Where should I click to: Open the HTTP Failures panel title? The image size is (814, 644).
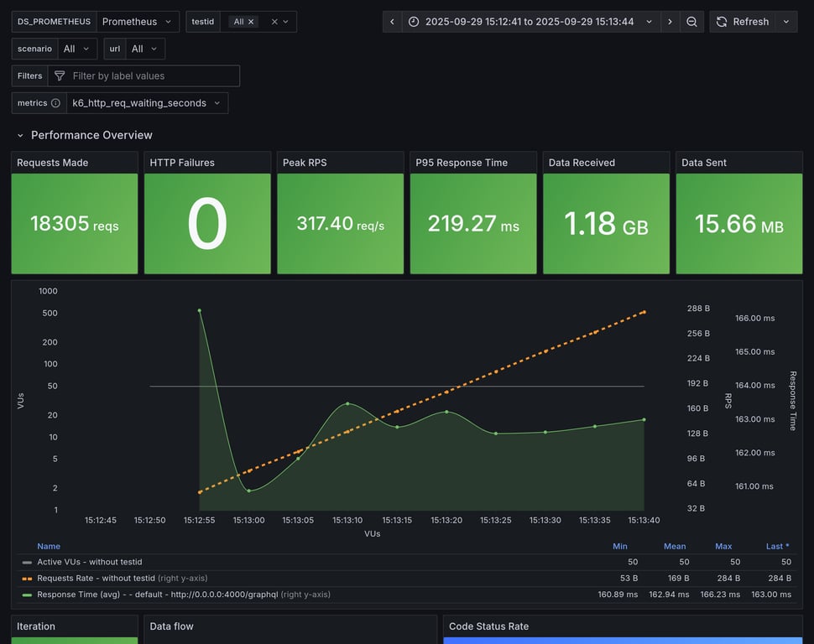click(182, 163)
